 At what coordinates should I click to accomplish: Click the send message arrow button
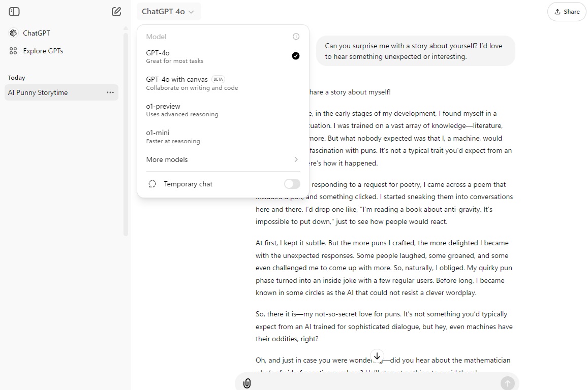507,383
